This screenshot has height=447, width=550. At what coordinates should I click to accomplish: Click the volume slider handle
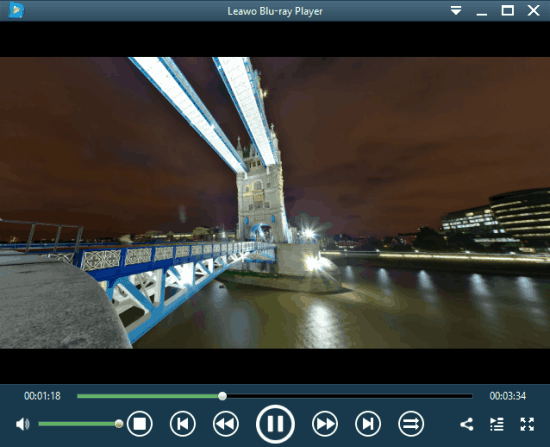point(119,424)
